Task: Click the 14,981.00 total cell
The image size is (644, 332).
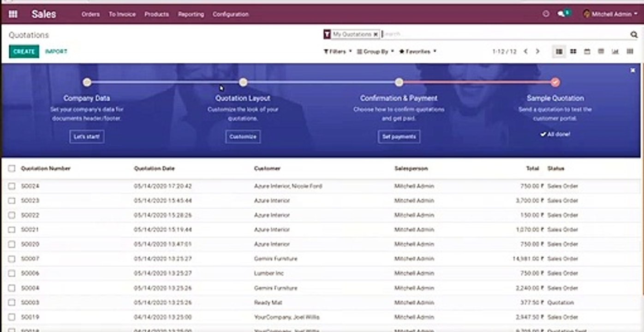Action: pyautogui.click(x=528, y=259)
